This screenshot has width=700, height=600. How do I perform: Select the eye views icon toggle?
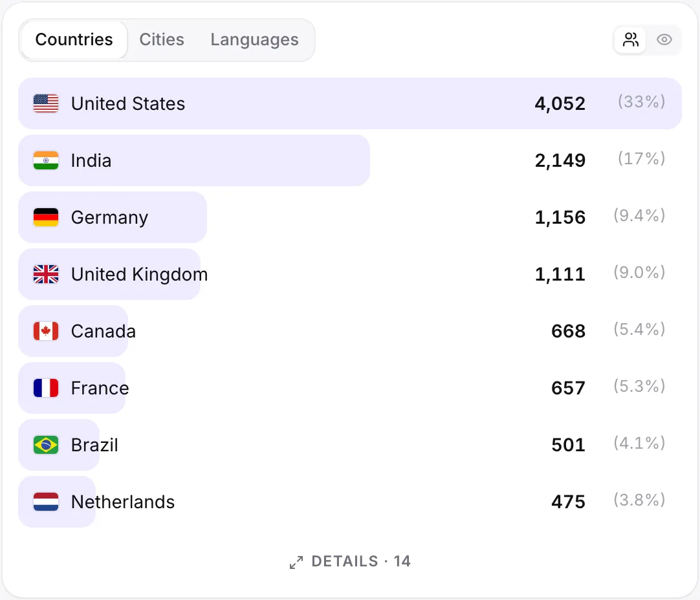(664, 39)
